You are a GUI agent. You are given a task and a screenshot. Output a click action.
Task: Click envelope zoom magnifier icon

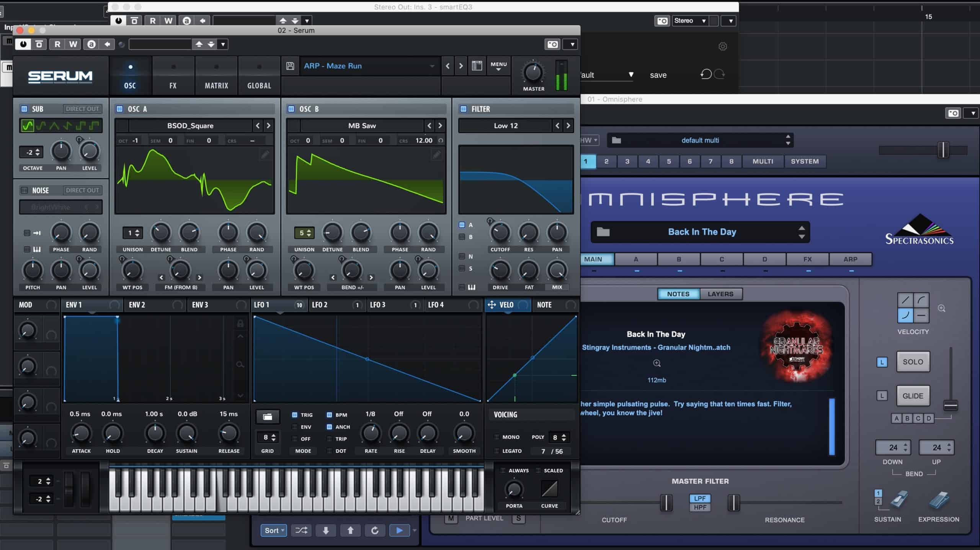click(240, 364)
